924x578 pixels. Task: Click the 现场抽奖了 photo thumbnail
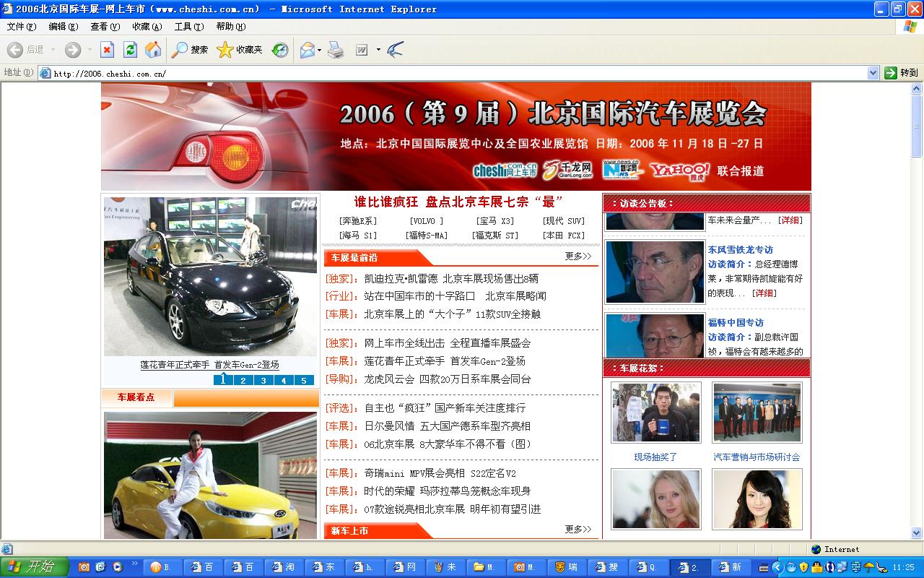click(656, 413)
